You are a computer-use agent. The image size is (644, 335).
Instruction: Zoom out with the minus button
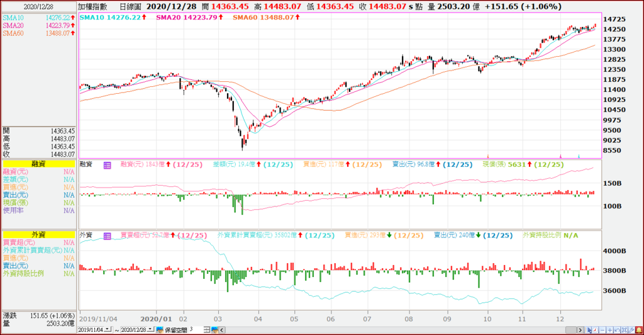click(602, 330)
